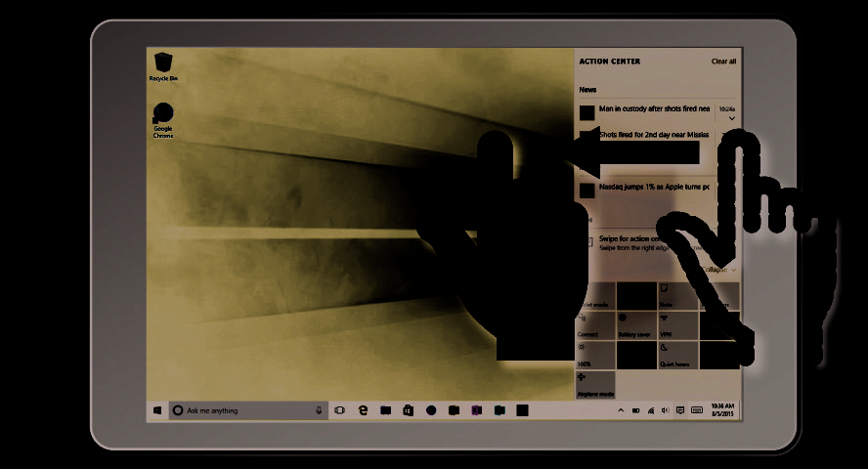Screen dimensions: 868x469
Task: Launch Microsoft Edge from the taskbar
Action: 363,410
